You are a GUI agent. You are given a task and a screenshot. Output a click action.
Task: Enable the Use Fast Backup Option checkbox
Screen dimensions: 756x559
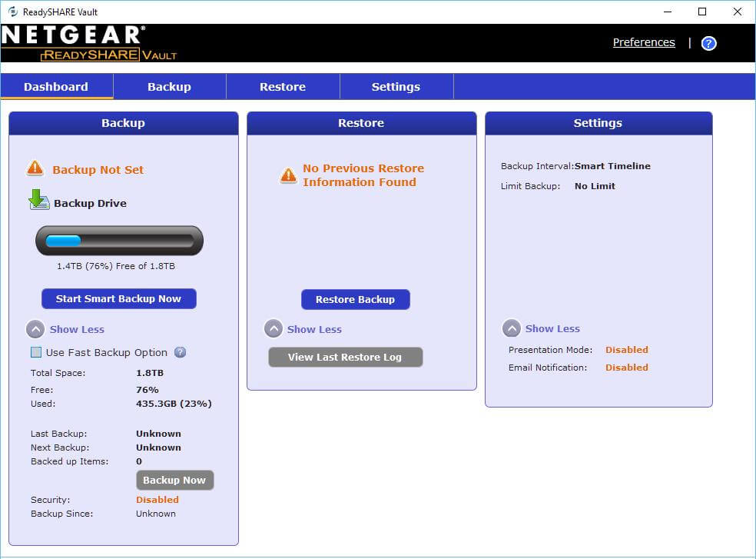click(x=36, y=353)
